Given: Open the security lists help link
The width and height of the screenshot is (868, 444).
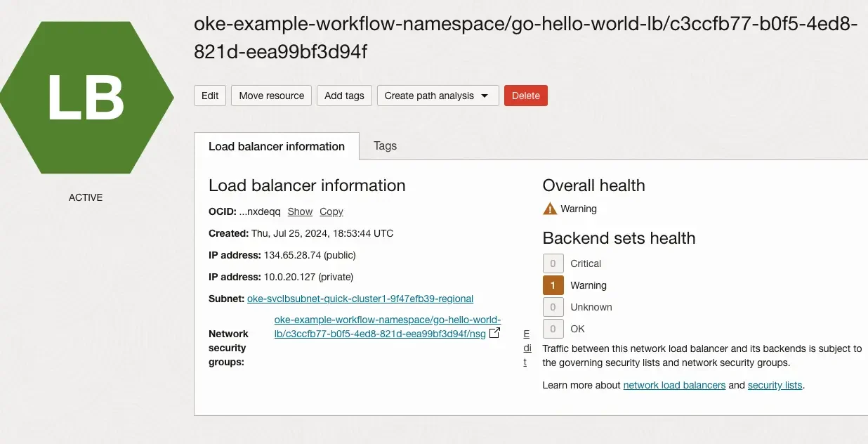Looking at the screenshot, I should (775, 385).
